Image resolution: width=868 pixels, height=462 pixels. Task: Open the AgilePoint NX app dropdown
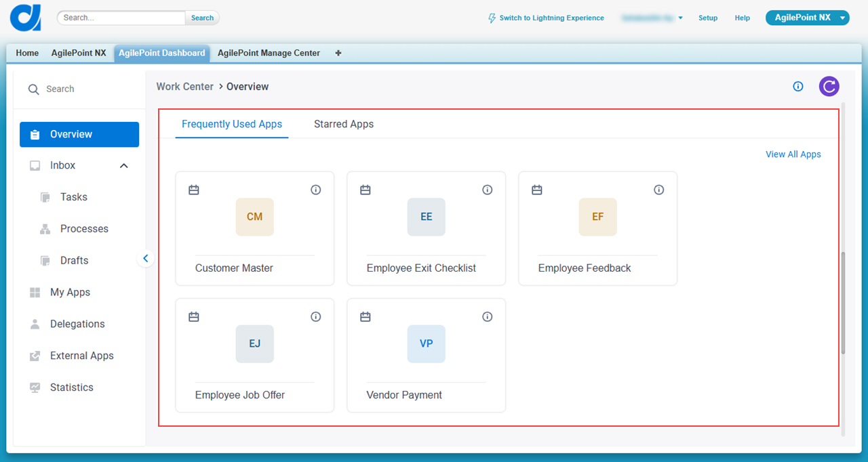pyautogui.click(x=807, y=18)
